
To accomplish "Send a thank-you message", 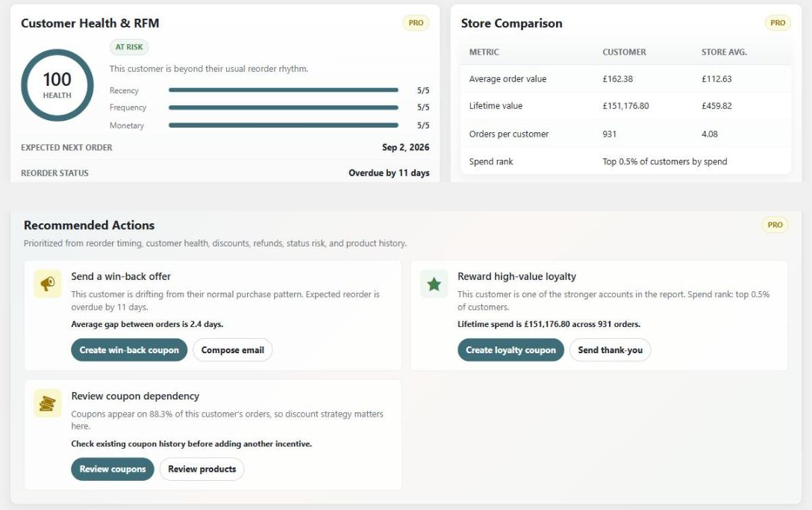I will pyautogui.click(x=610, y=350).
